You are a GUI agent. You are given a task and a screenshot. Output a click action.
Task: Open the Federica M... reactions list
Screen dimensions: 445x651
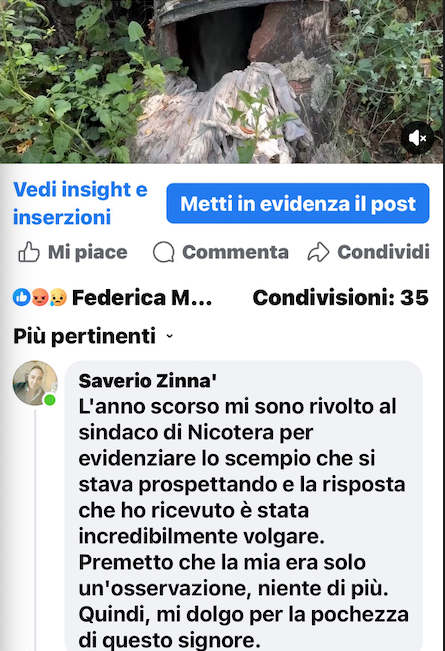click(142, 298)
